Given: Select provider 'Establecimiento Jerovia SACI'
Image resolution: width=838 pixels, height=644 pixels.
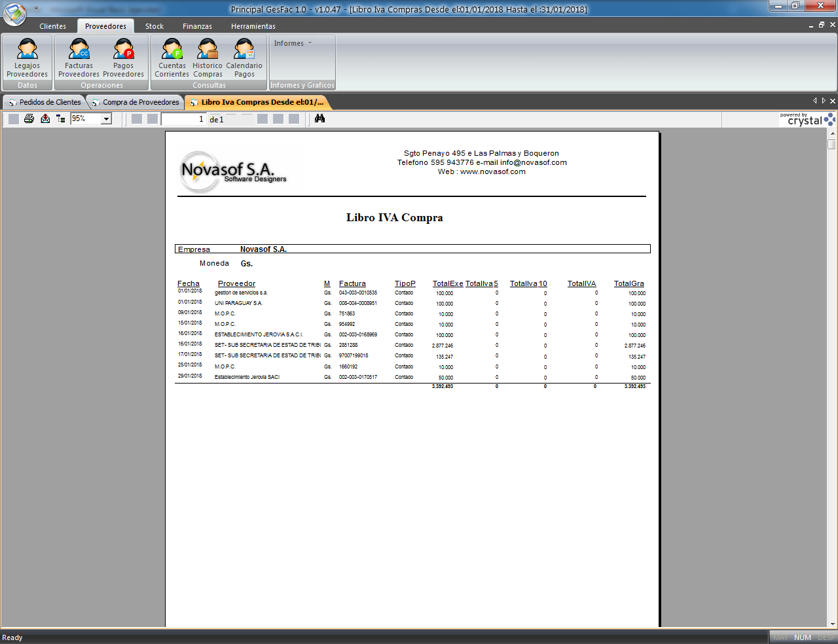Looking at the screenshot, I should point(247,377).
